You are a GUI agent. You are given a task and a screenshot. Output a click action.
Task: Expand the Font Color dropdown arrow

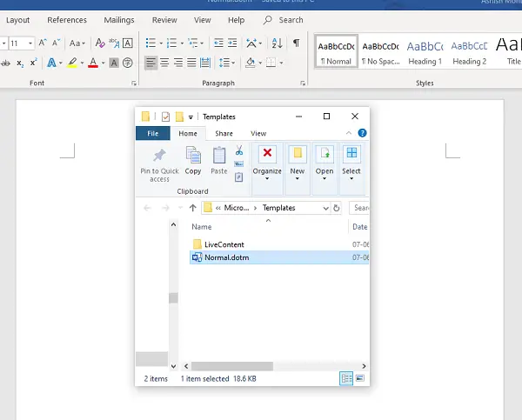104,63
